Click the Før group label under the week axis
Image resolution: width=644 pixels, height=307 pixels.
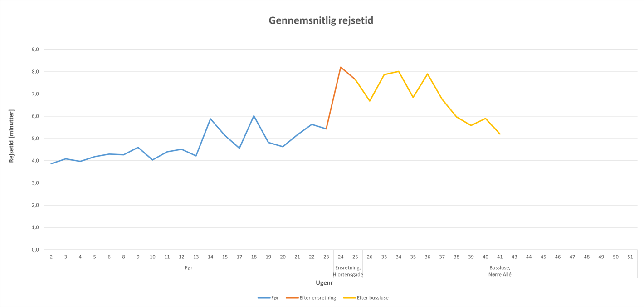(189, 268)
